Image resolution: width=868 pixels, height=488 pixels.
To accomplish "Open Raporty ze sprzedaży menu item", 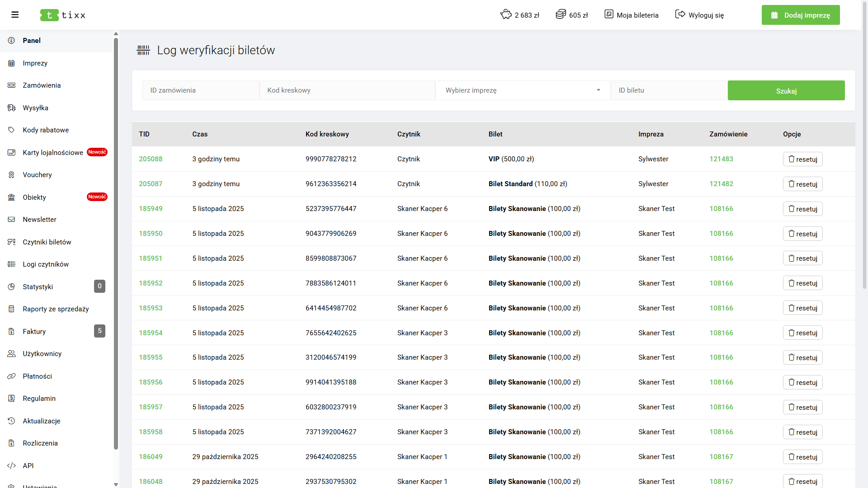I will click(56, 309).
